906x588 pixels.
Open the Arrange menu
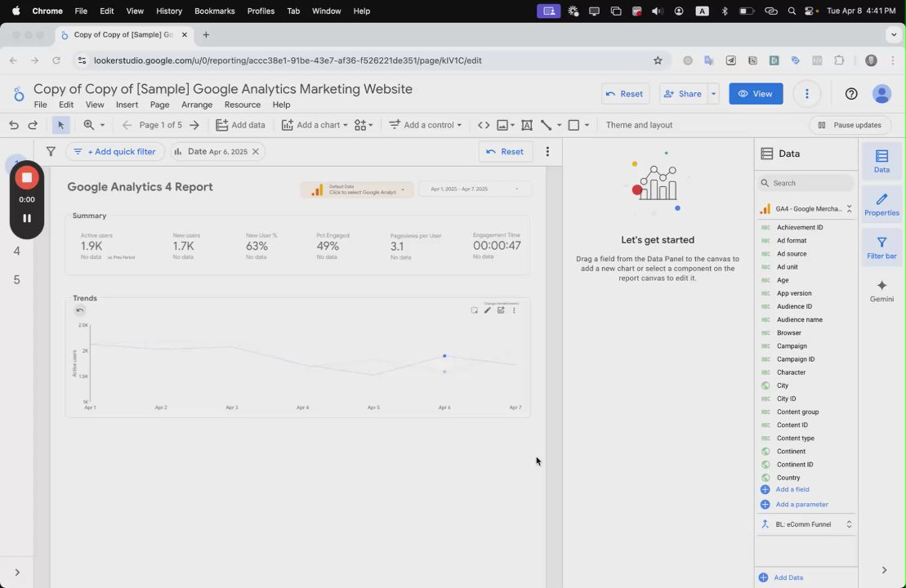pyautogui.click(x=197, y=105)
